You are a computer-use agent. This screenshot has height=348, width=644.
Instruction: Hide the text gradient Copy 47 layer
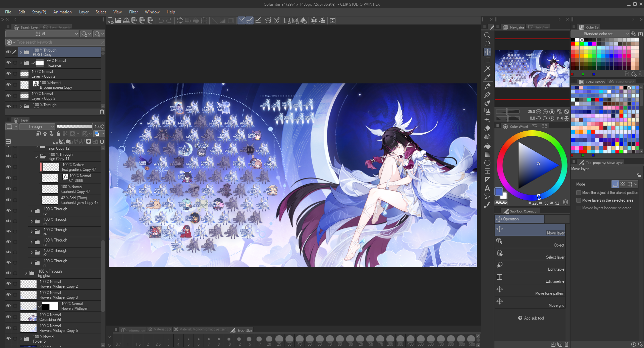(x=8, y=167)
